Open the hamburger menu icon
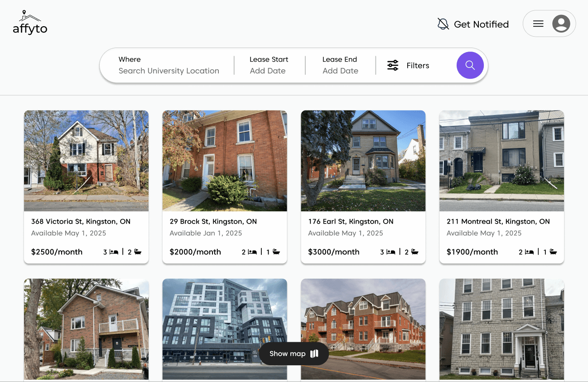Screen dimensions: 588x382 click(x=538, y=24)
